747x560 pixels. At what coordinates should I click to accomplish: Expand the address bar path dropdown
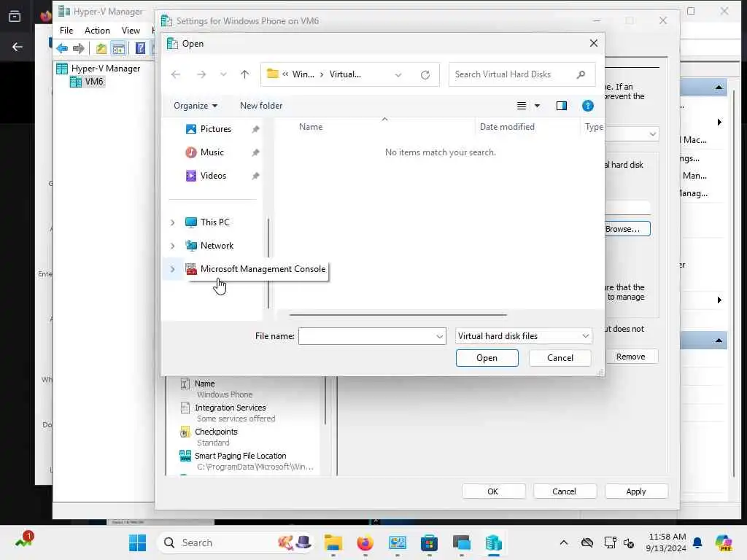(x=398, y=75)
